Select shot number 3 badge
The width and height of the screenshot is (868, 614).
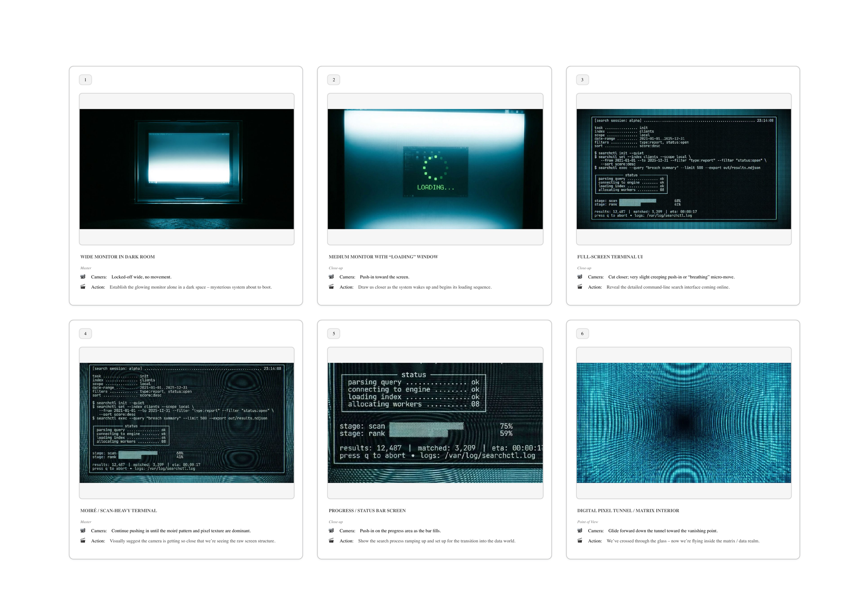pyautogui.click(x=582, y=80)
